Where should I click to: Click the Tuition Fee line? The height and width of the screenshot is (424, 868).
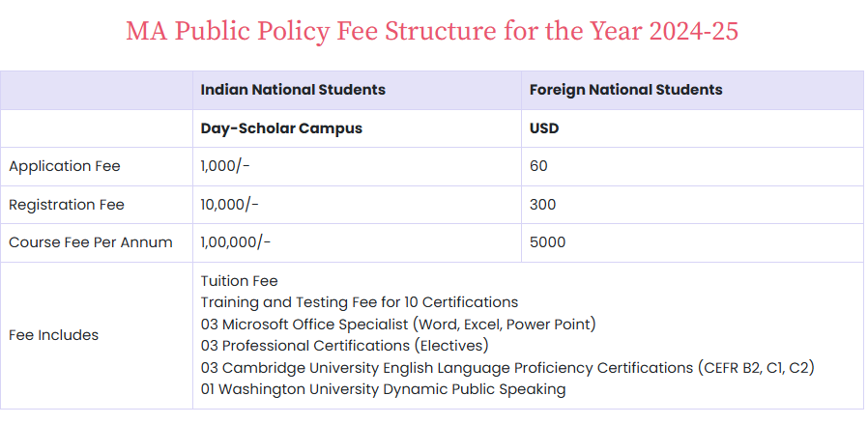click(x=239, y=281)
